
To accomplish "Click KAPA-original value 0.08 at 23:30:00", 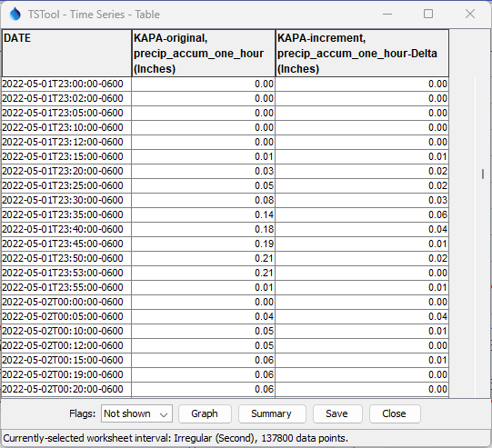I will (204, 200).
